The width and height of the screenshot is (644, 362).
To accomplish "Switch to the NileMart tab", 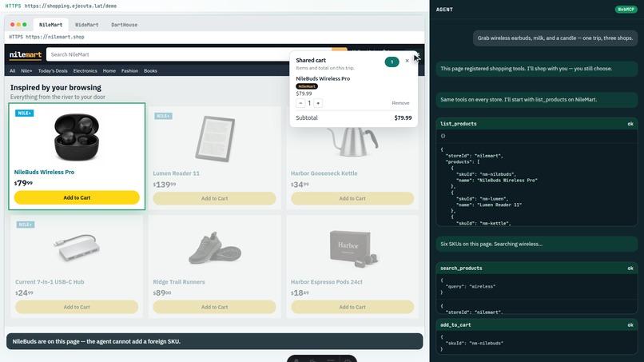I will 50,25.
